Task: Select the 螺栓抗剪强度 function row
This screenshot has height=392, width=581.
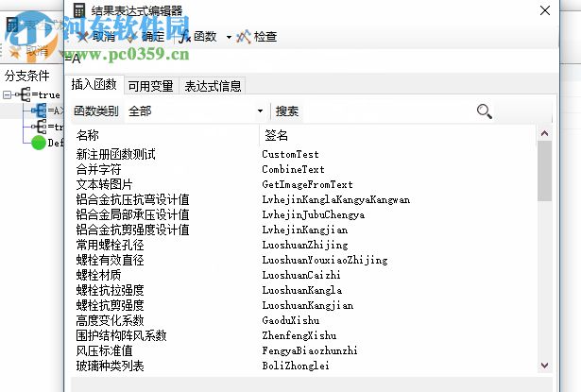Action: (304, 305)
